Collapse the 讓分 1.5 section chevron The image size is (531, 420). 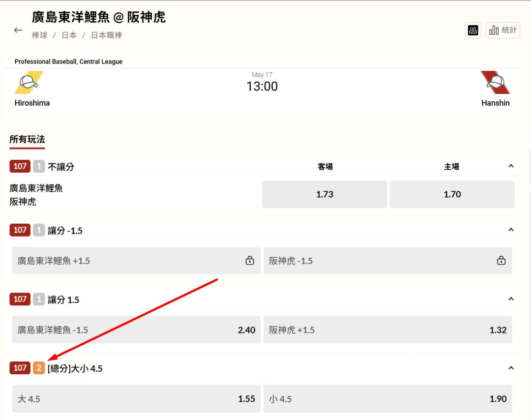[511, 299]
